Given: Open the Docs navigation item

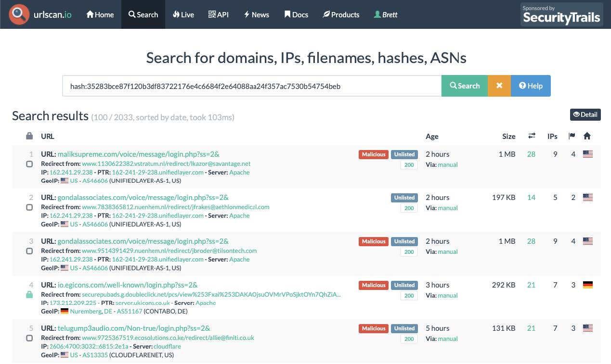Looking at the screenshot, I should click(296, 14).
